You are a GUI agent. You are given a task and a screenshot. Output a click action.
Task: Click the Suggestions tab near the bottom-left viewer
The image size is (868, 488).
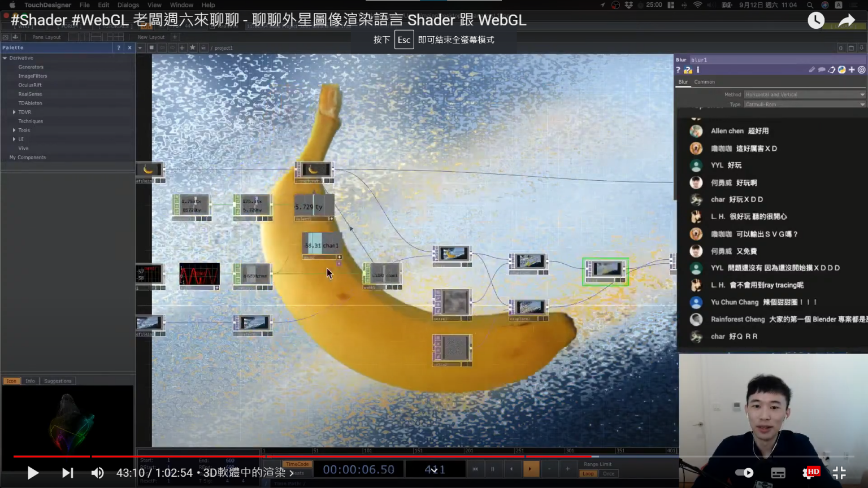57,381
